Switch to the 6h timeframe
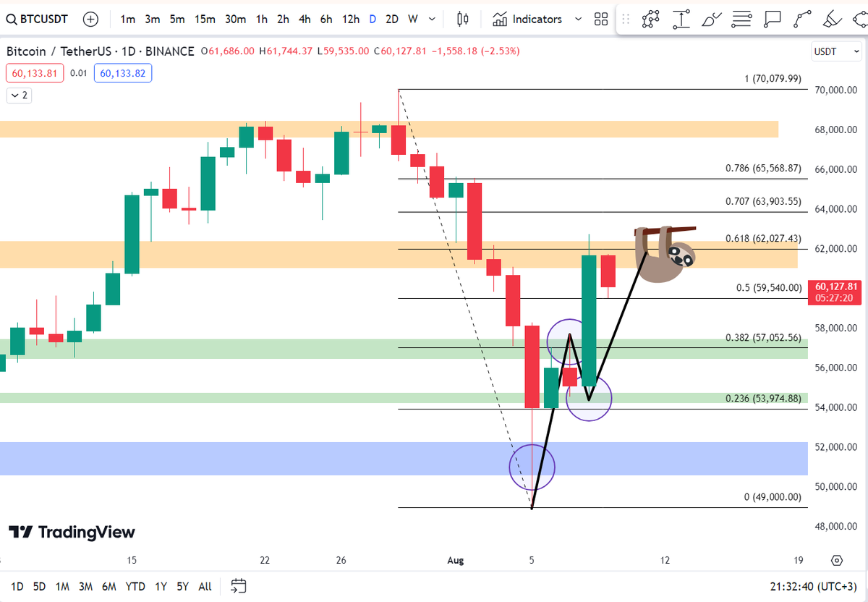Viewport: 868px width, 602px height. 327,20
